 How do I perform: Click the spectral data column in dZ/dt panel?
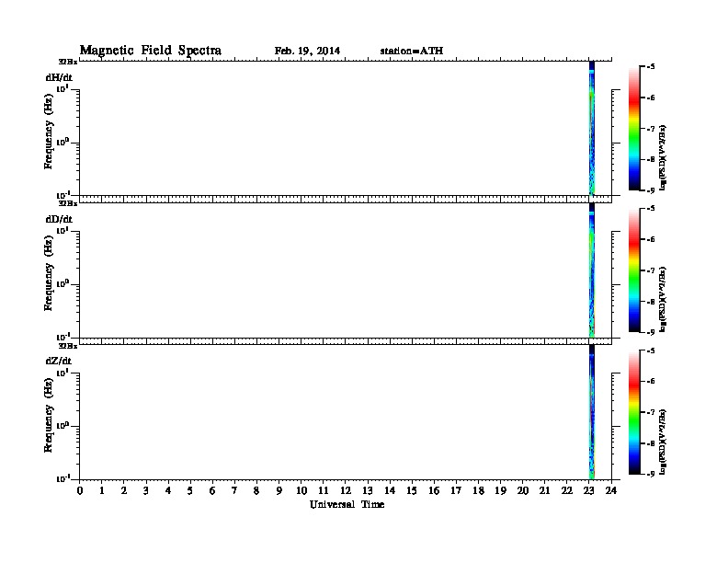point(592,411)
